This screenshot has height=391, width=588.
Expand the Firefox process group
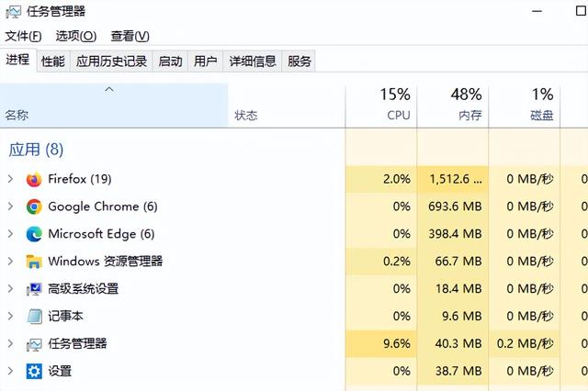tap(10, 179)
